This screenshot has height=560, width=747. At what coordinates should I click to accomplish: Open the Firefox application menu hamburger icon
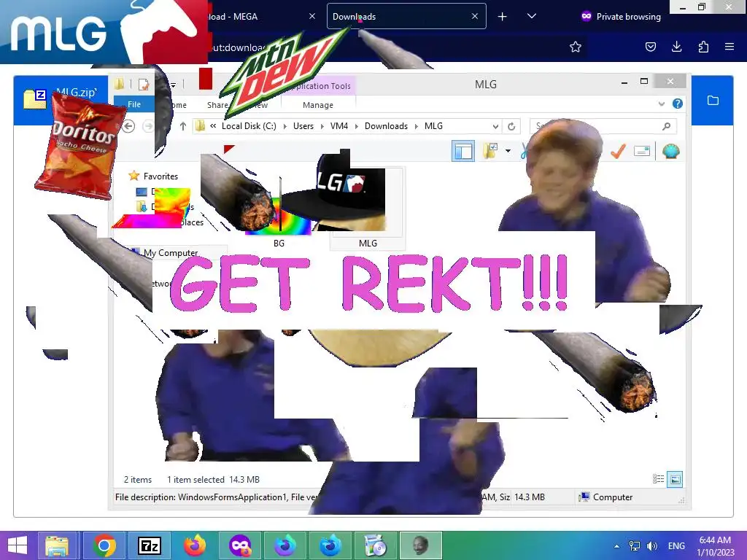point(729,47)
